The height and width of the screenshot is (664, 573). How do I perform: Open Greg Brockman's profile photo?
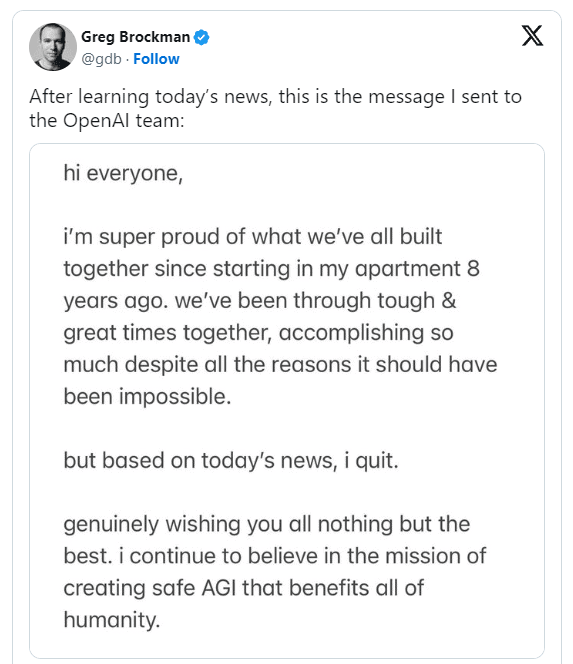point(53,47)
